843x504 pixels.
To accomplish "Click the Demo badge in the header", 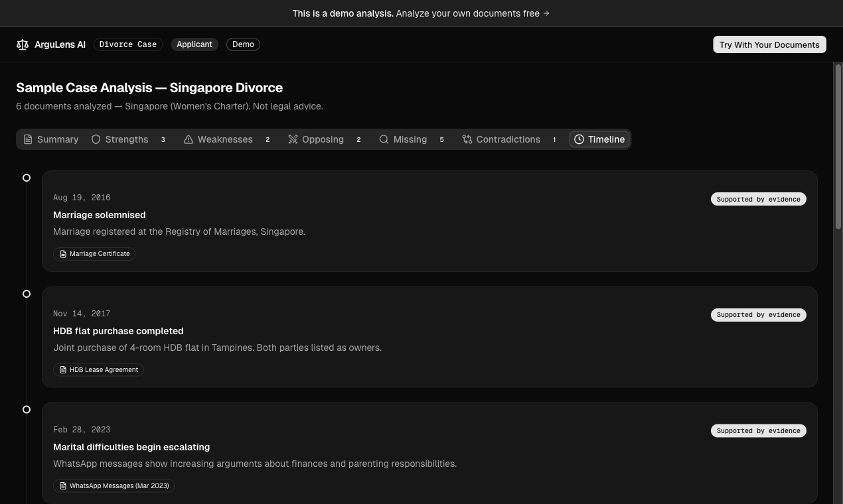I will tap(243, 44).
